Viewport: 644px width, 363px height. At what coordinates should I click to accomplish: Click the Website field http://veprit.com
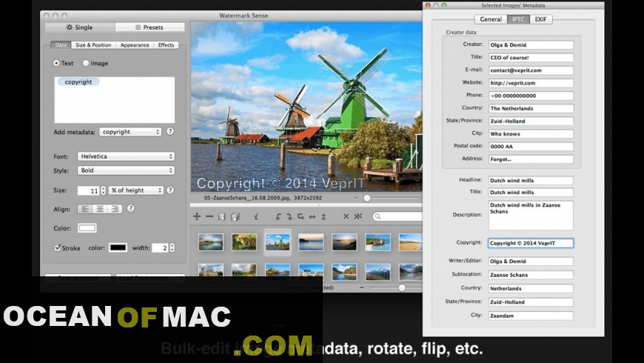click(531, 83)
